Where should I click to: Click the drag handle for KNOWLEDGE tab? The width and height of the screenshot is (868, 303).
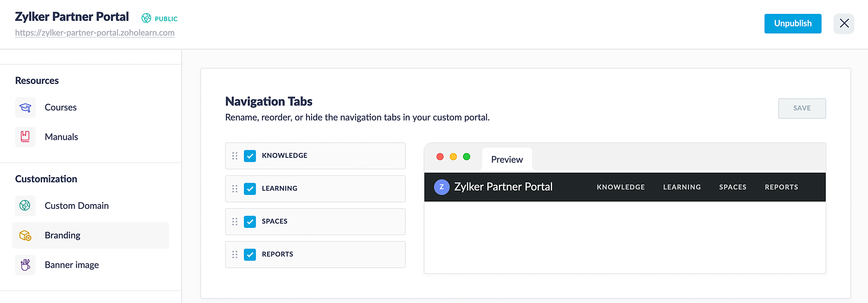click(x=235, y=156)
